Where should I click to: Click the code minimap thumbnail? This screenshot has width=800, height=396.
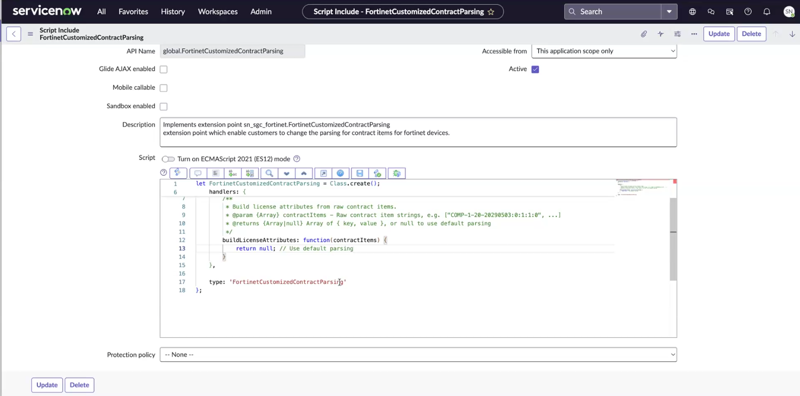pyautogui.click(x=643, y=187)
